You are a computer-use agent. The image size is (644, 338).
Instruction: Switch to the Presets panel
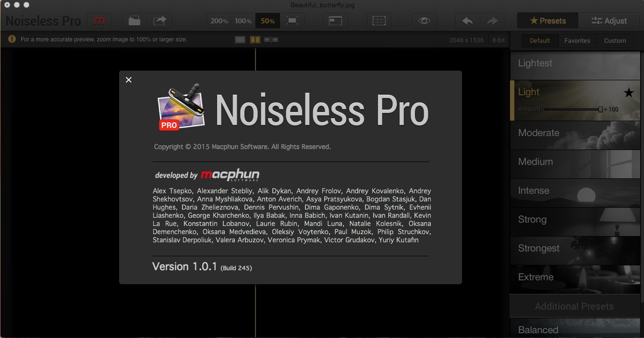[547, 21]
